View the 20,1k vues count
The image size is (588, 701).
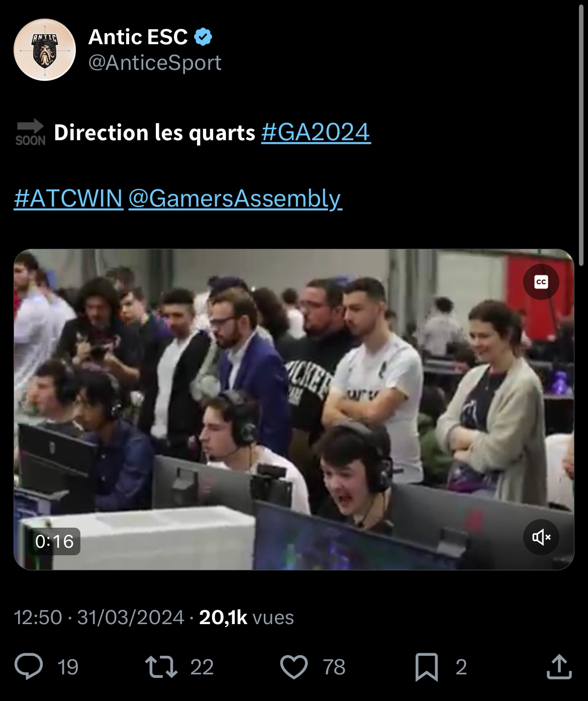[246, 617]
